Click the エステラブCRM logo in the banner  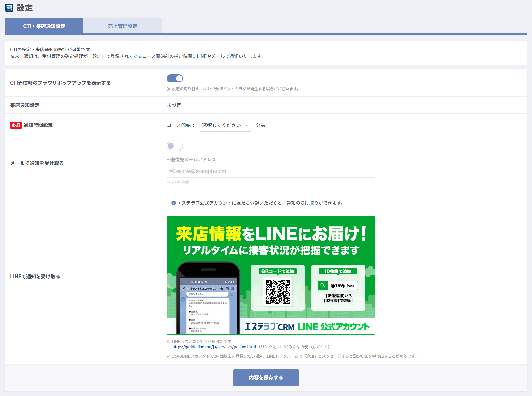click(x=269, y=327)
